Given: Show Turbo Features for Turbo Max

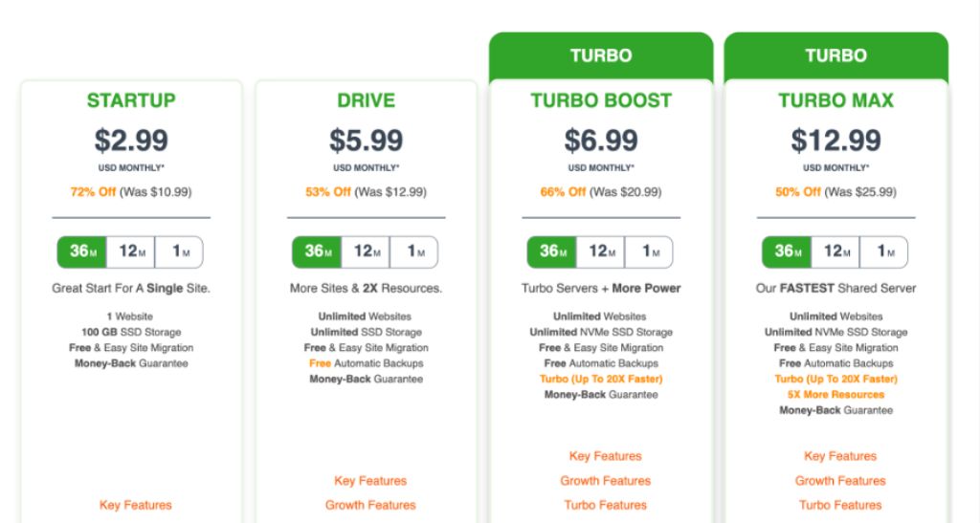Looking at the screenshot, I should pos(840,505).
